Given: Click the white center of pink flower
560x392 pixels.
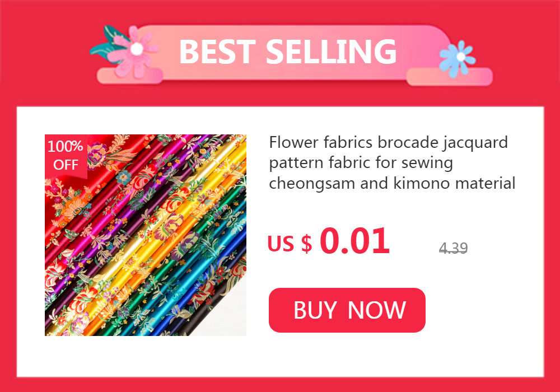Looking at the screenshot, I should pos(137,49).
